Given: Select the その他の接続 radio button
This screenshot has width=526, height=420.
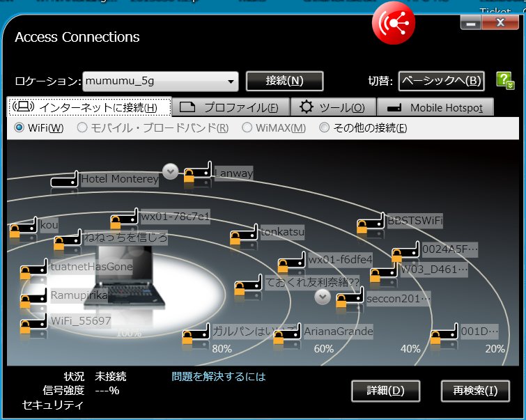Looking at the screenshot, I should coord(324,127).
